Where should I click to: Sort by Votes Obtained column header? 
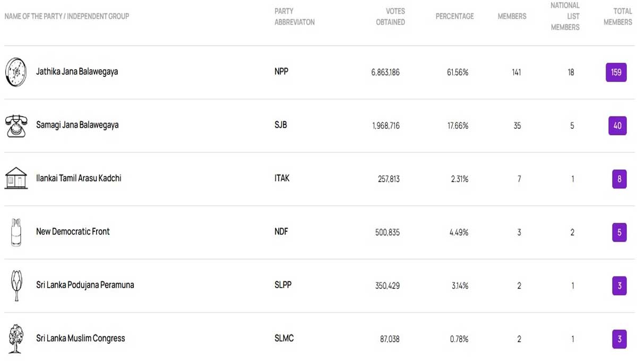tap(390, 16)
